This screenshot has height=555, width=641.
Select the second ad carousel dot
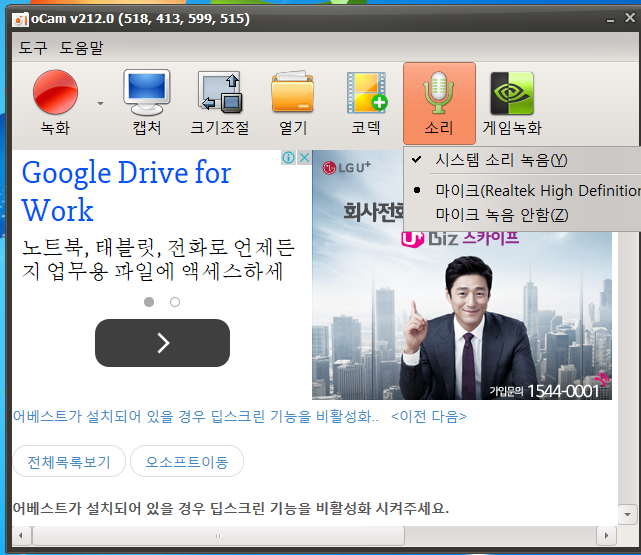point(175,302)
